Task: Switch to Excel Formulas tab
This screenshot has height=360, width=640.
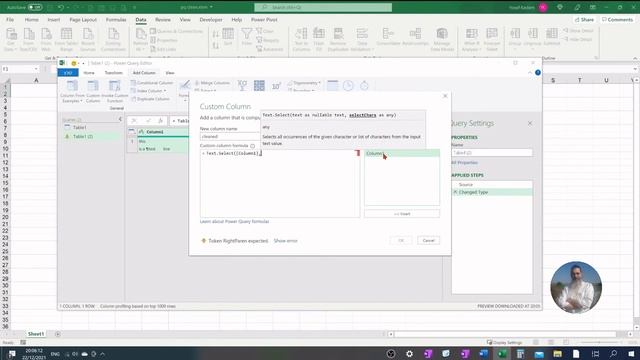Action: (x=116, y=20)
